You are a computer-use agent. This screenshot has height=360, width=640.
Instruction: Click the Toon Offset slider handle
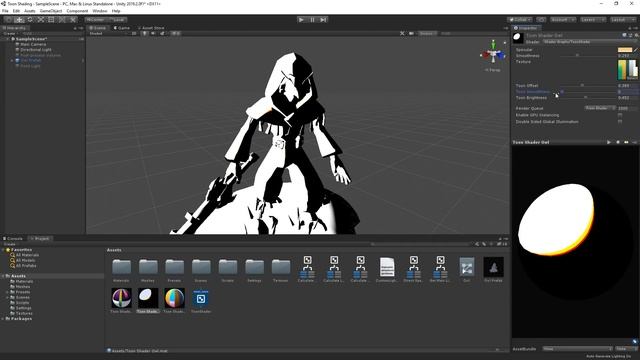[x=582, y=86]
